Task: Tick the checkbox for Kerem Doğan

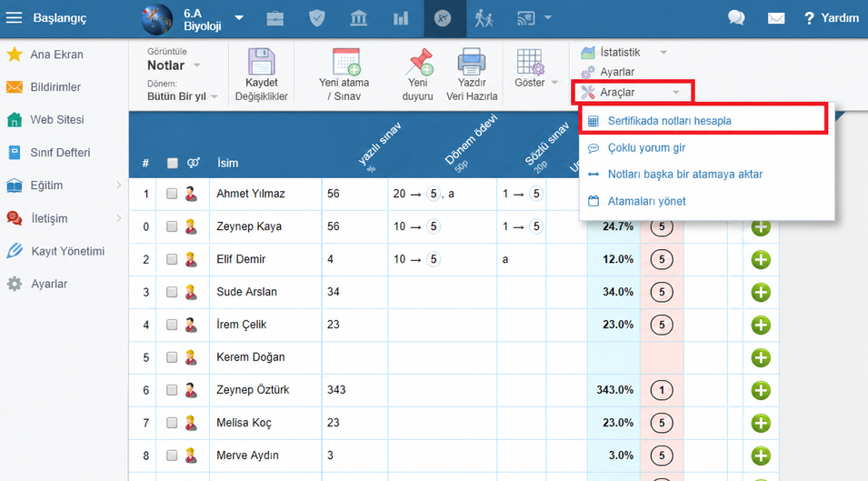Action: [x=172, y=357]
